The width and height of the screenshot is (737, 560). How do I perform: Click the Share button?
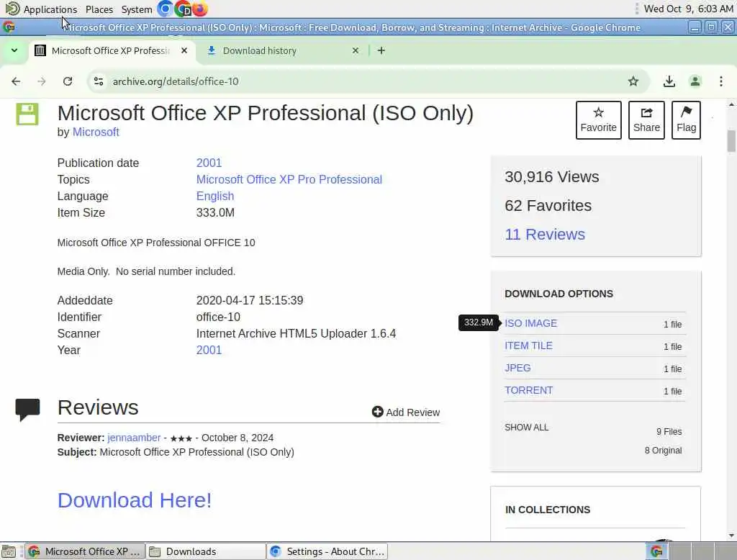[x=646, y=120]
